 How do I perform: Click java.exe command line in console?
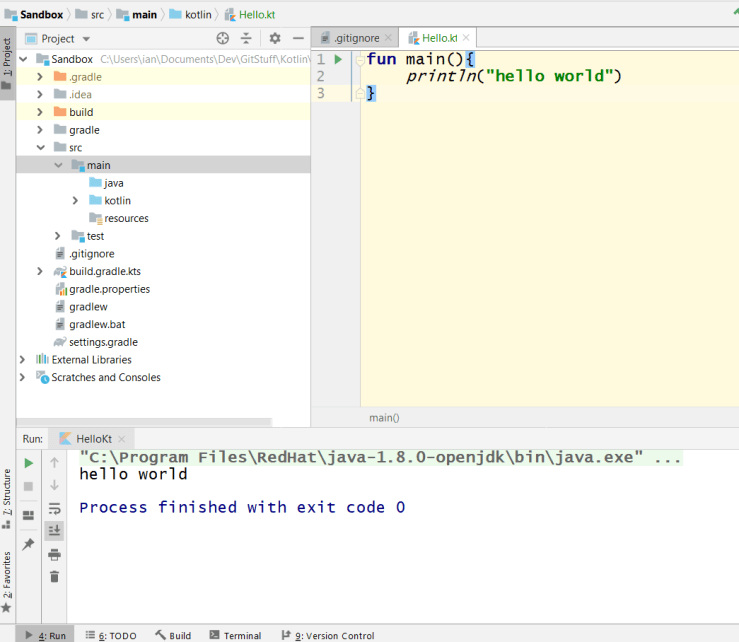click(381, 457)
